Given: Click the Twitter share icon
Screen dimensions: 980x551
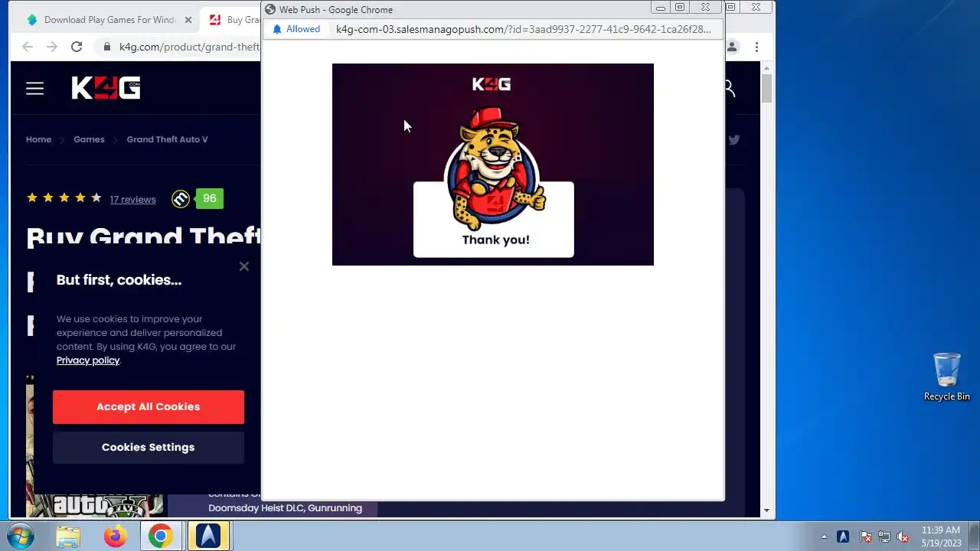Looking at the screenshot, I should (x=734, y=139).
